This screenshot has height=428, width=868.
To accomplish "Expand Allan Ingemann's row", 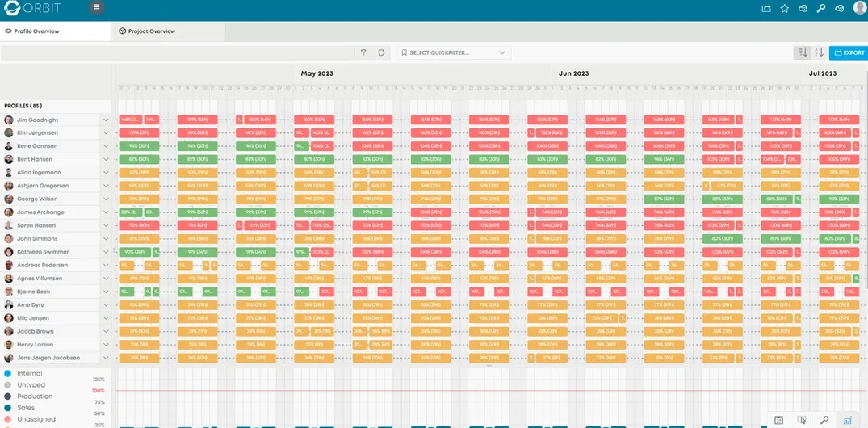I will (x=106, y=173).
